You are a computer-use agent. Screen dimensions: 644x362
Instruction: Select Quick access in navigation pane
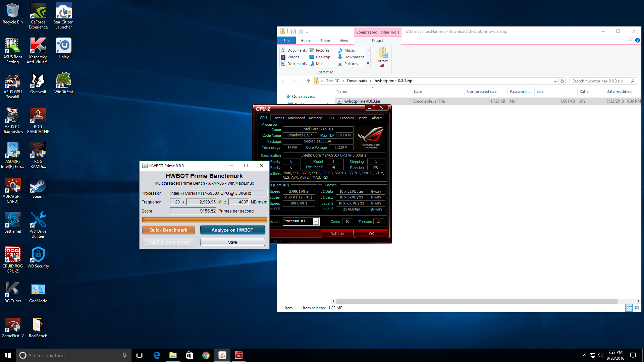(304, 97)
